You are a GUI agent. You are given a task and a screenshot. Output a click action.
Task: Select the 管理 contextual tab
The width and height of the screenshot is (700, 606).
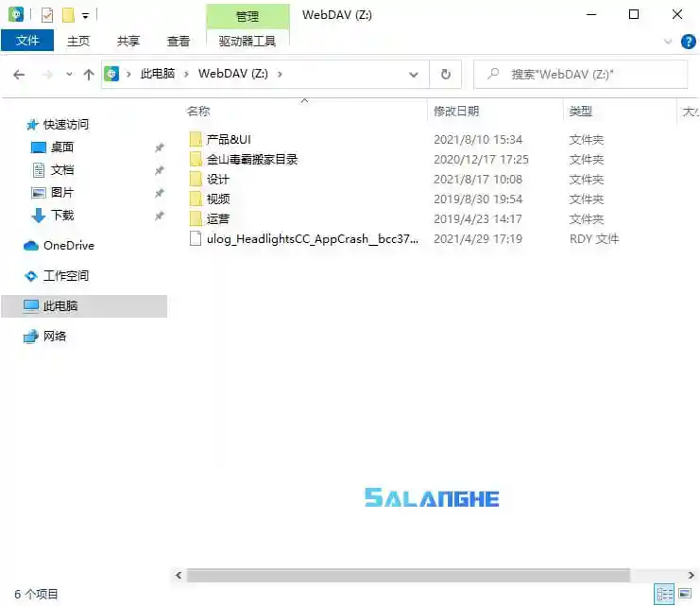click(x=248, y=16)
